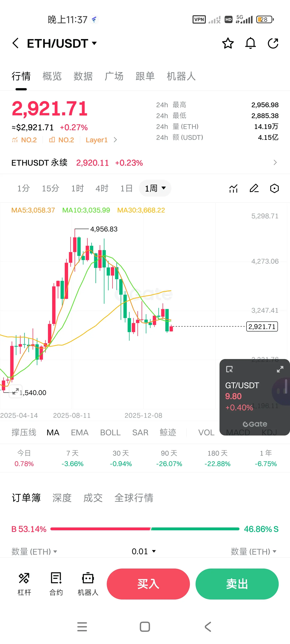Select 4时 chart interval
Screen dimensions: 290x644
point(102,188)
